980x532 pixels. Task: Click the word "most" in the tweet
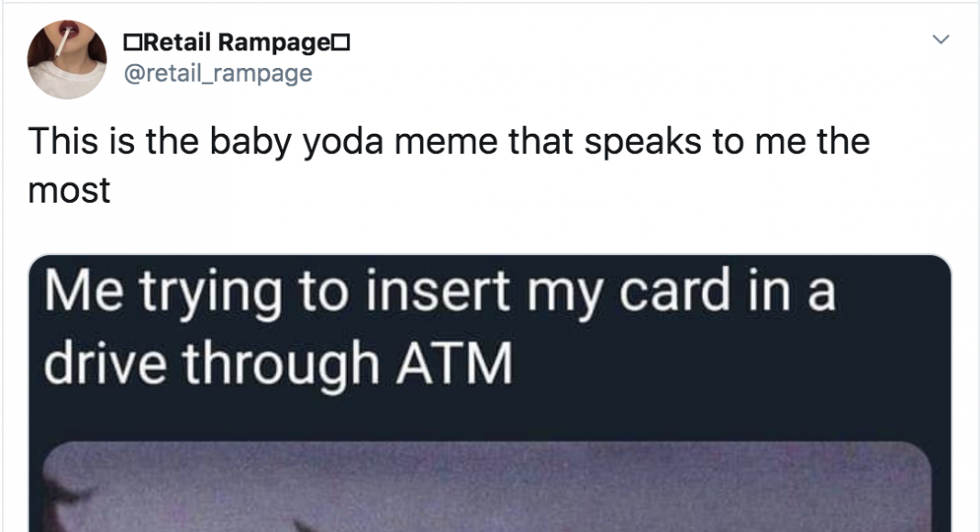(70, 191)
